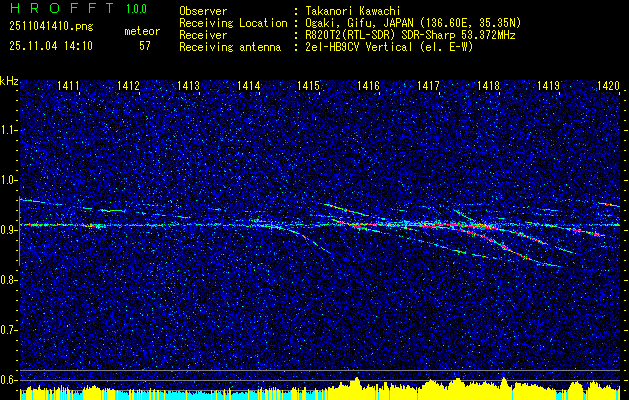Click the Receiver R820T2(RTL-SDR) SDR-Sharp line
Viewport: 629px width, 400px height.
pos(408,35)
